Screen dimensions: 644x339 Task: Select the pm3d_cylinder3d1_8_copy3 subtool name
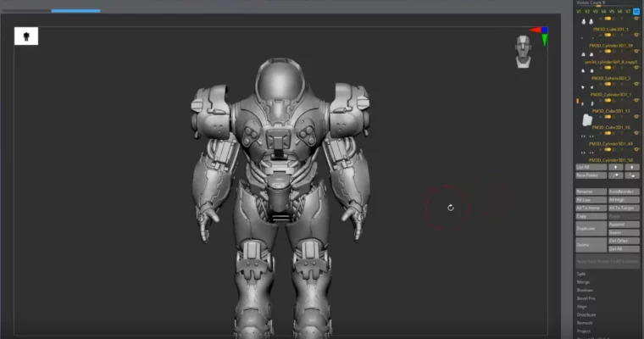pyautogui.click(x=611, y=62)
